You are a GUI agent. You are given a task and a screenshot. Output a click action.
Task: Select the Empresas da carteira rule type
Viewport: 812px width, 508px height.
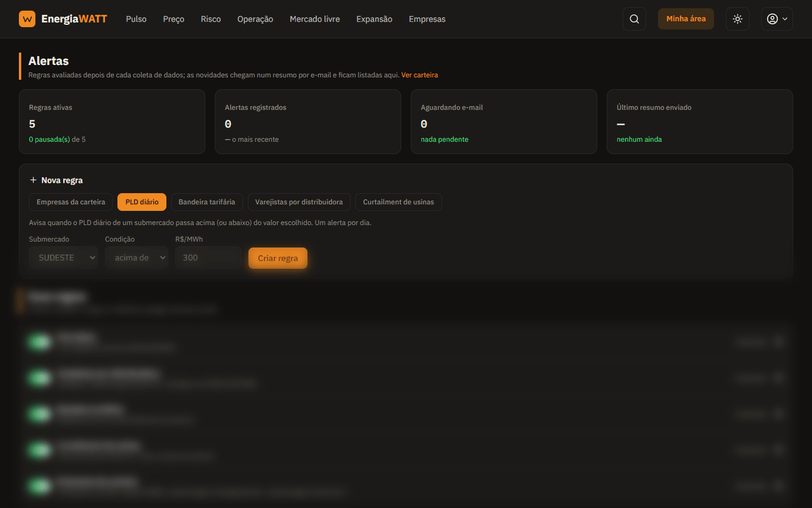click(71, 202)
